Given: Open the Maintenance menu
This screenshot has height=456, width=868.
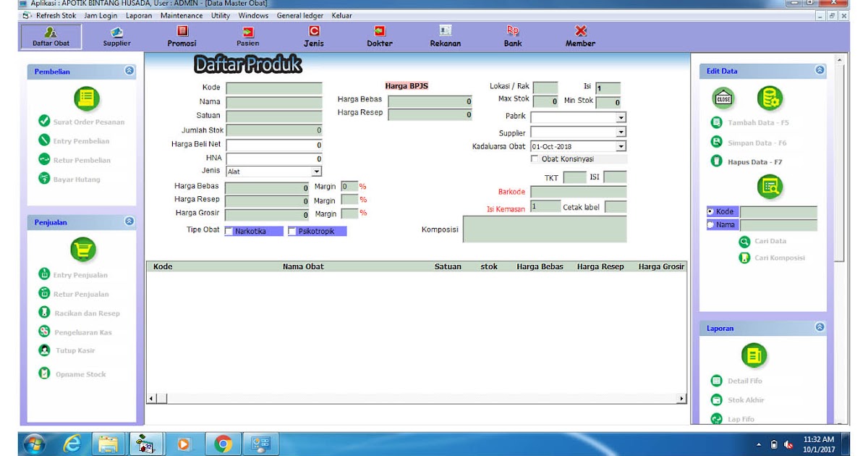Looking at the screenshot, I should [x=181, y=14].
